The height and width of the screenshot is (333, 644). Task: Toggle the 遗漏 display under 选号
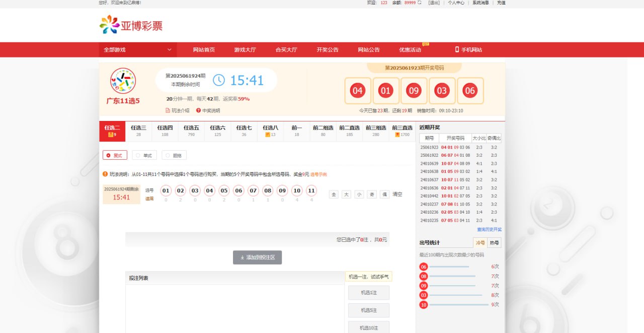pos(149,198)
